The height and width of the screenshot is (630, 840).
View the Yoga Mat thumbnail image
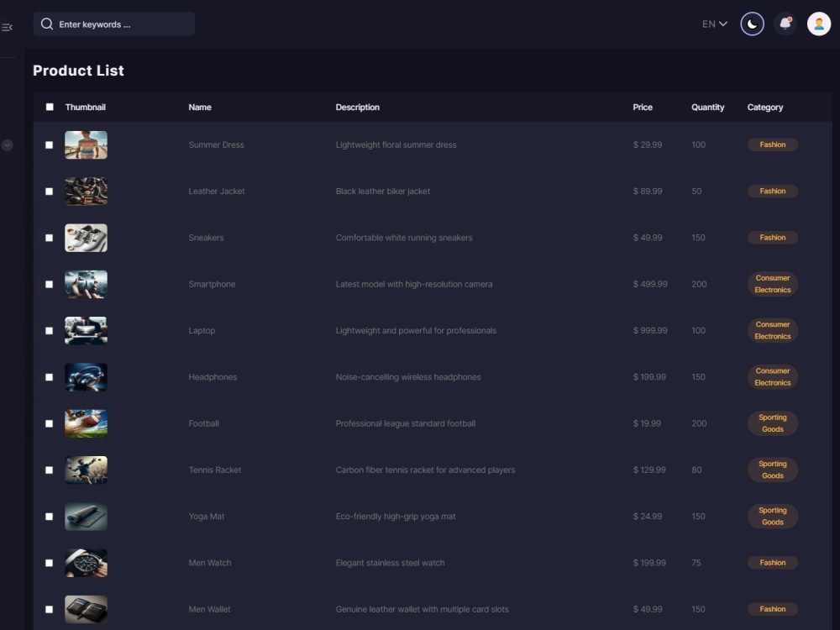point(86,517)
